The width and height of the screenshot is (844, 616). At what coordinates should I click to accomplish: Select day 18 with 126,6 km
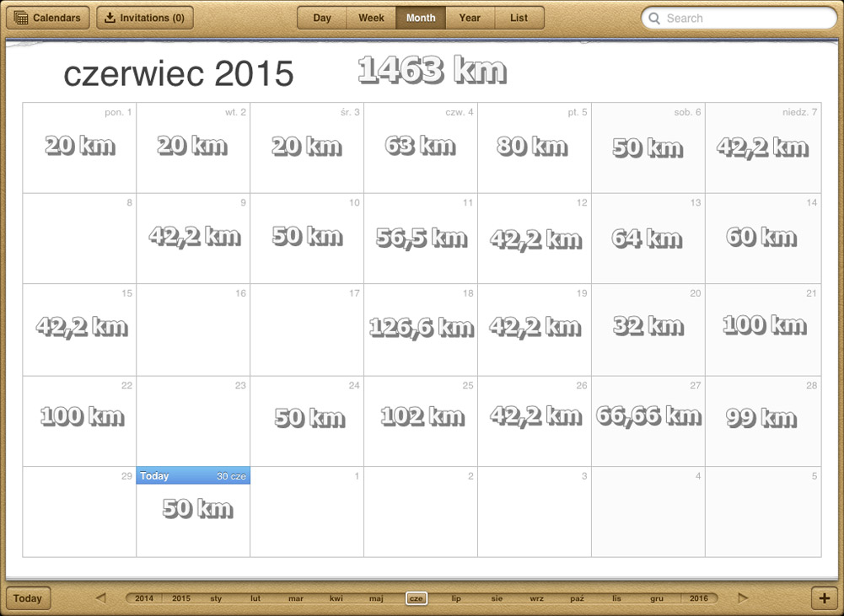click(421, 329)
